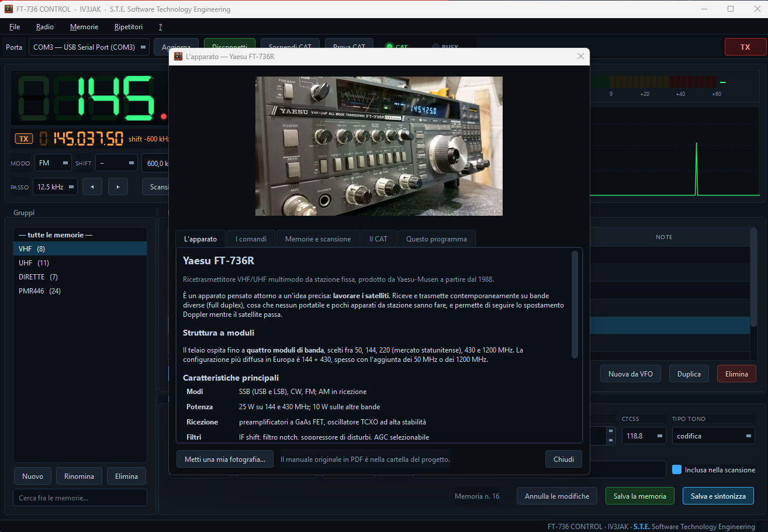Switch to Memorie e scansione tab

(318, 239)
